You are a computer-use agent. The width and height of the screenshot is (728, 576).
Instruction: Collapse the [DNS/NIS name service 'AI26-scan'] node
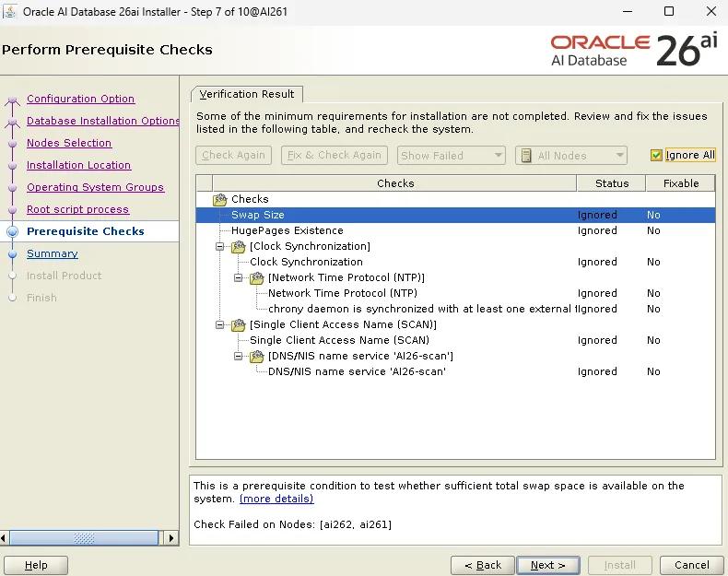pos(238,357)
